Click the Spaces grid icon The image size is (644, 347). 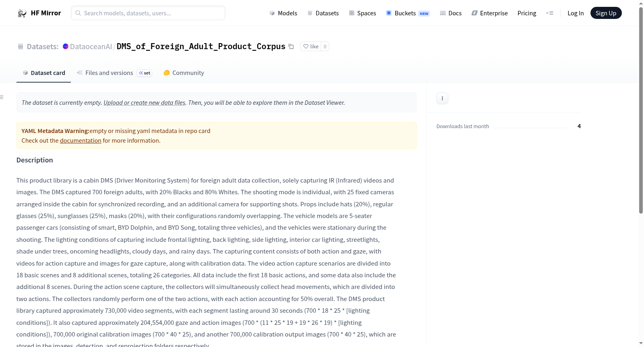[352, 13]
